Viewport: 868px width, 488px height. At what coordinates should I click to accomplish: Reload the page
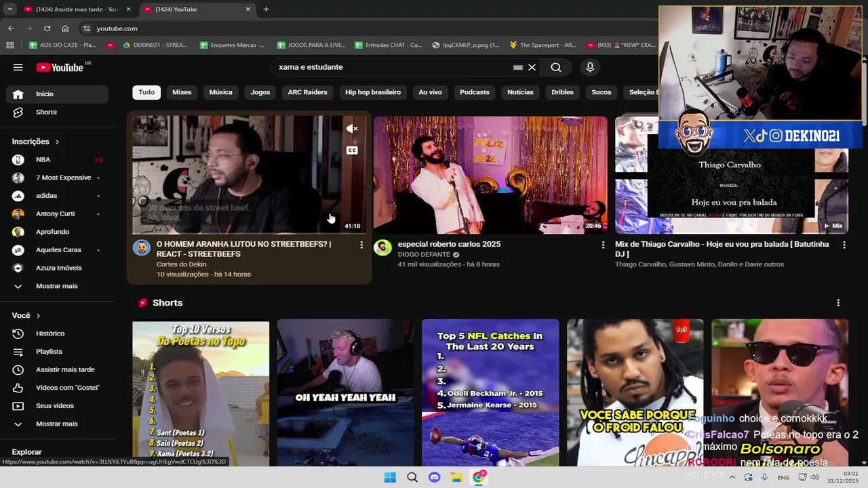[x=47, y=28]
